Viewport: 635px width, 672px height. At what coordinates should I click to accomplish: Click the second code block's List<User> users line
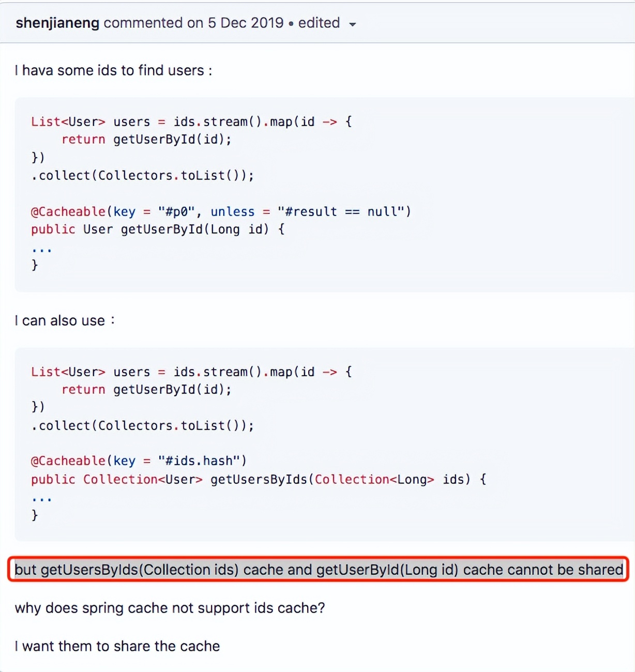point(191,372)
